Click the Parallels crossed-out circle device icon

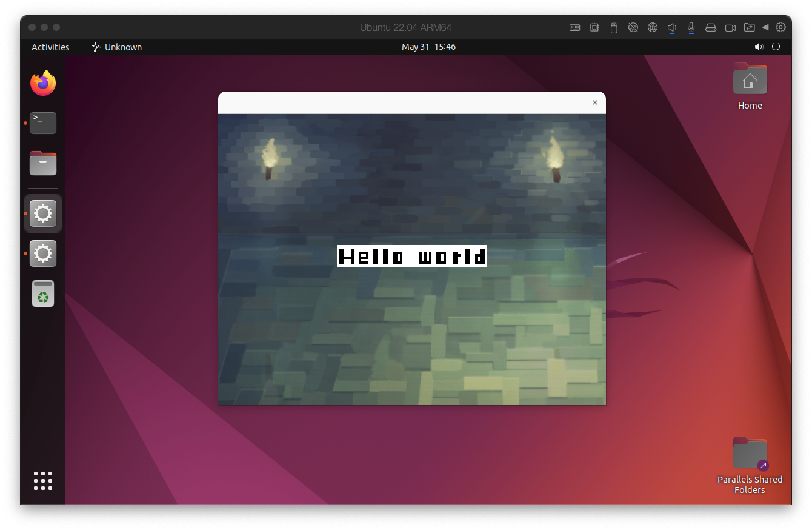click(x=633, y=27)
